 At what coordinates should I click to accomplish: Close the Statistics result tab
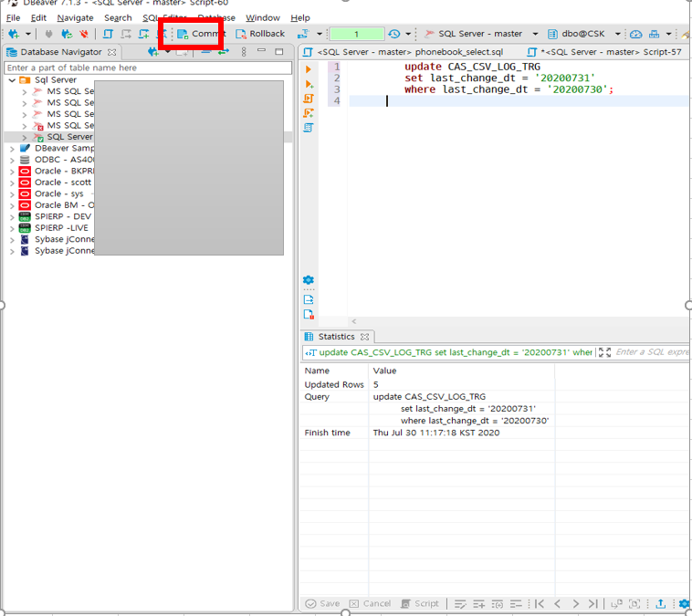364,337
